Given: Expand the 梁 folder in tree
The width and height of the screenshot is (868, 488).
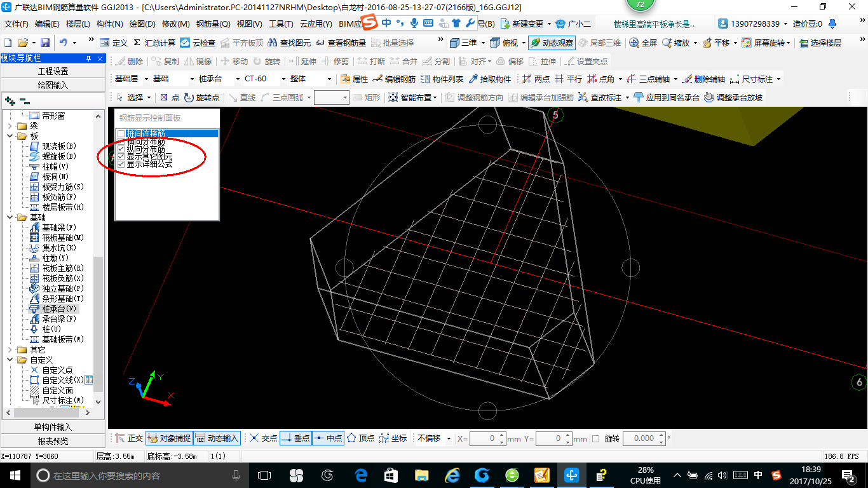Looking at the screenshot, I should [11, 126].
